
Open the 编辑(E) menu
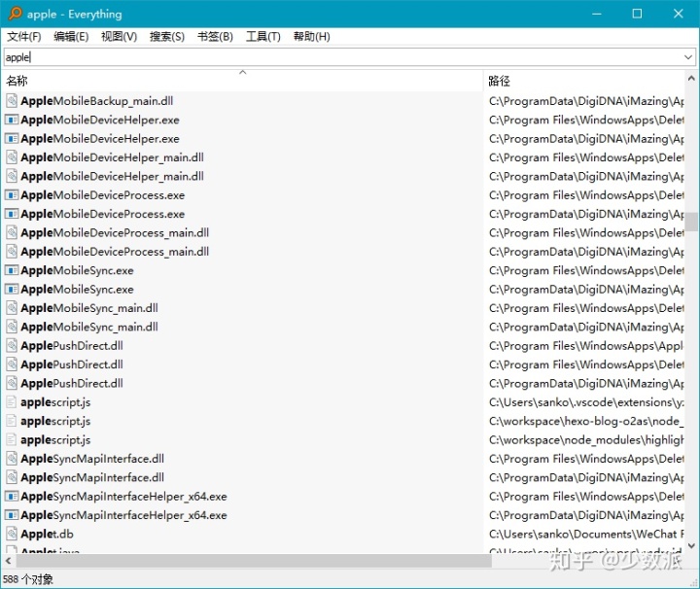pos(71,37)
